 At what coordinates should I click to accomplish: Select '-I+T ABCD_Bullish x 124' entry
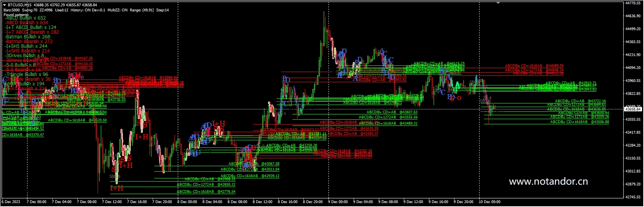tap(31, 27)
